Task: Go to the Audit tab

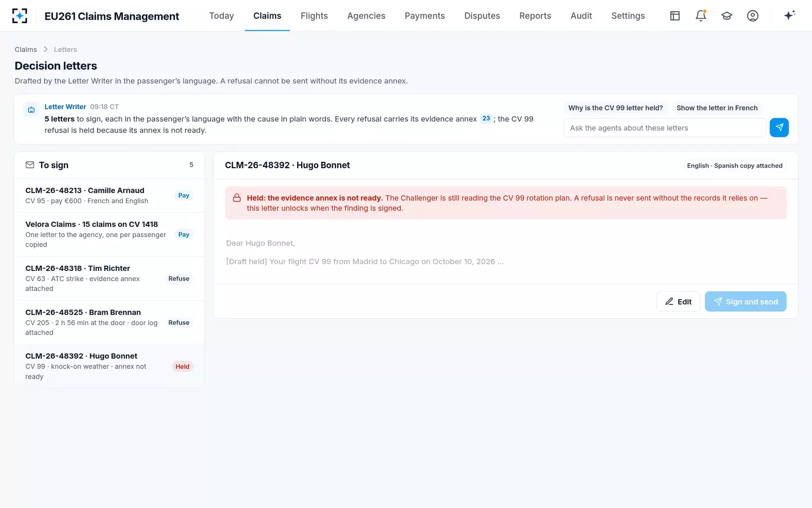Action: coord(581,16)
